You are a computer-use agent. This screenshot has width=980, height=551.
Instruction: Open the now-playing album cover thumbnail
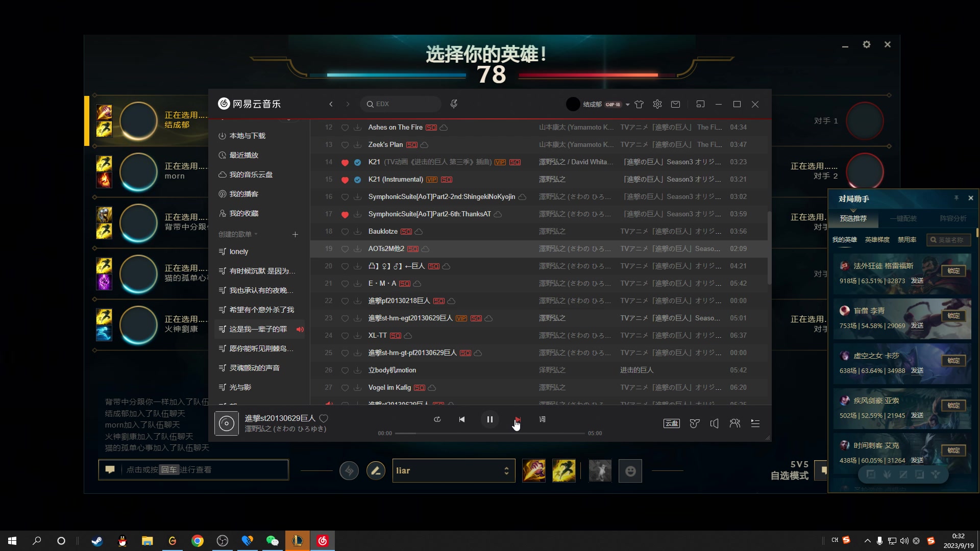pyautogui.click(x=227, y=423)
